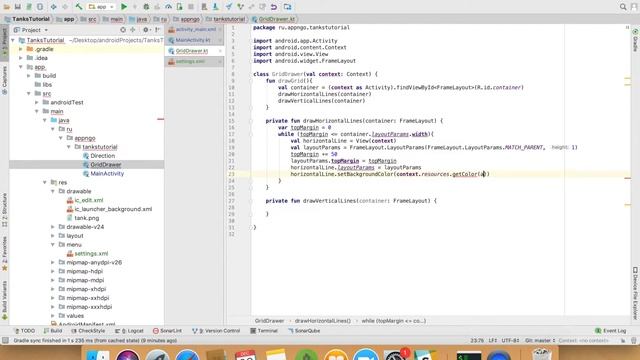
Task: Click the Attach debugger to process icon
Action: point(180,7)
